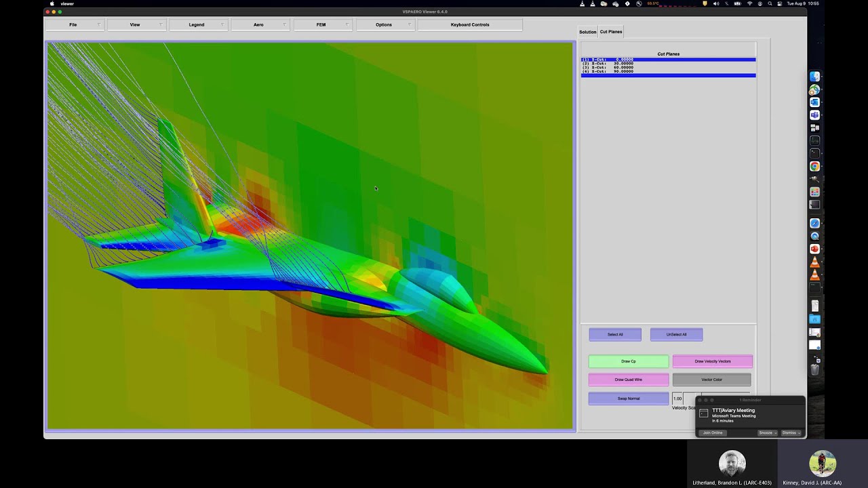
Task: Click the Wi-Fi icon in menu bar
Action: (749, 3)
